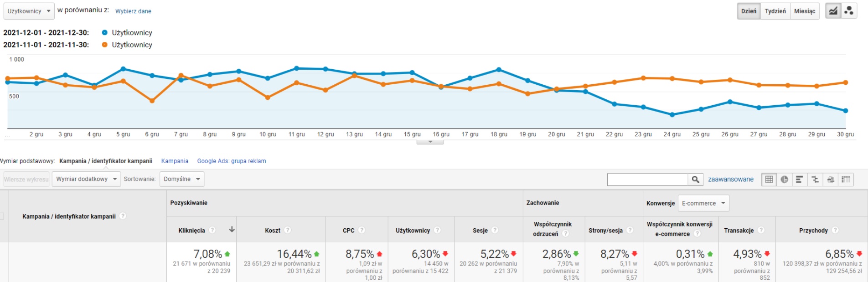Click the 16,44% Koszt summary value

[294, 254]
